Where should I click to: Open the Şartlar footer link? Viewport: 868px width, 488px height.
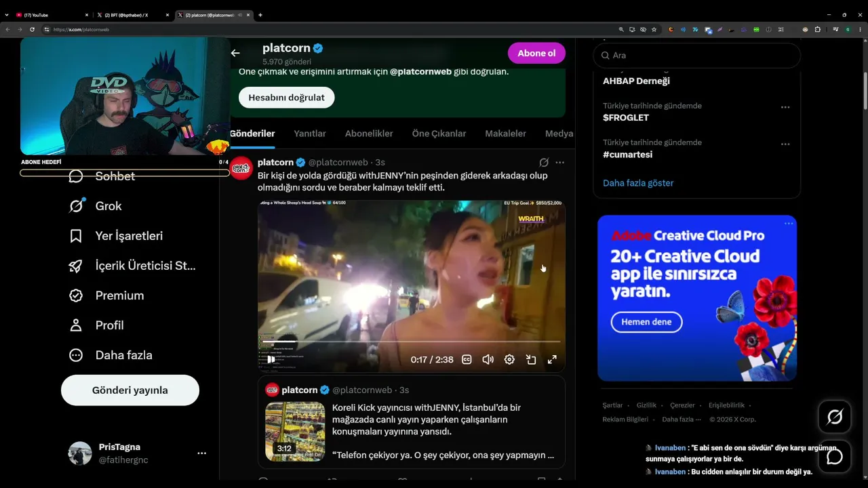tap(612, 405)
